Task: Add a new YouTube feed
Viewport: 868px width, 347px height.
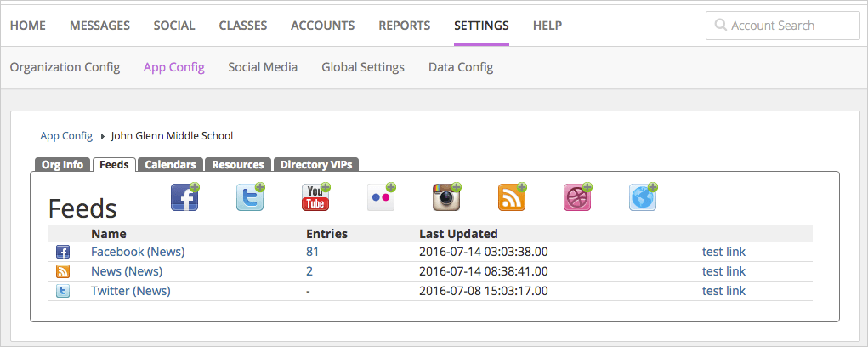Action: point(315,197)
